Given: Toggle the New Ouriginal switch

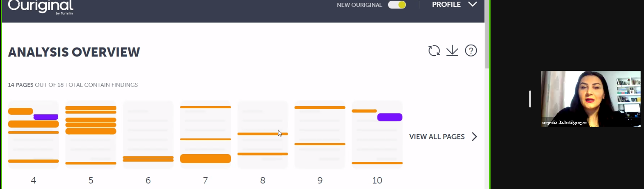Looking at the screenshot, I should point(397,5).
